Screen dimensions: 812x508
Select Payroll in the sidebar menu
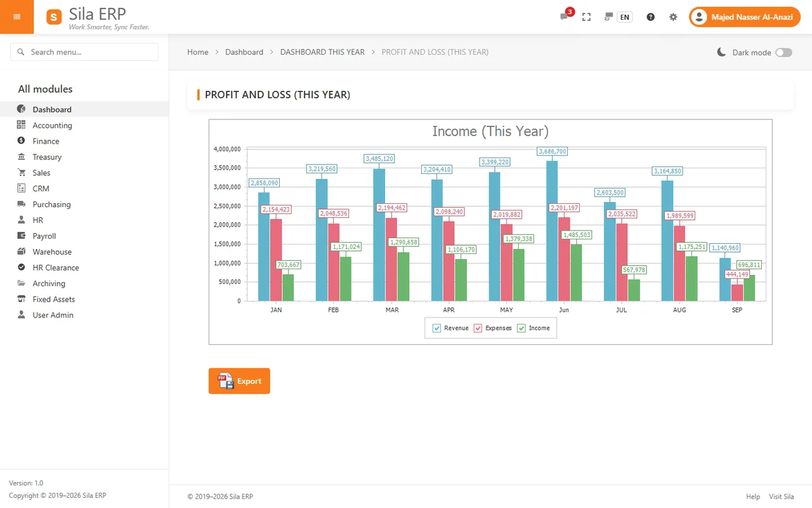84,236
